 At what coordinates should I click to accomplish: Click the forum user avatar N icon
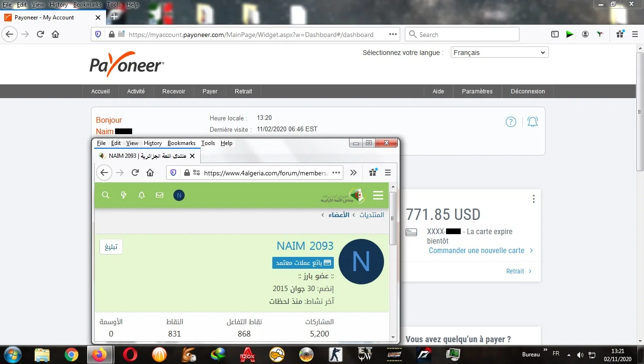pos(179,195)
